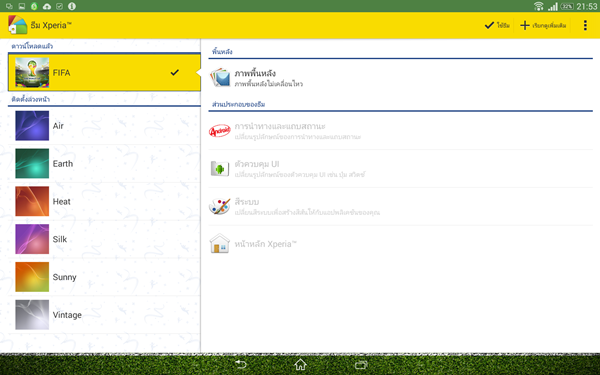Tap the Wi-Fi status icon

(x=538, y=6)
